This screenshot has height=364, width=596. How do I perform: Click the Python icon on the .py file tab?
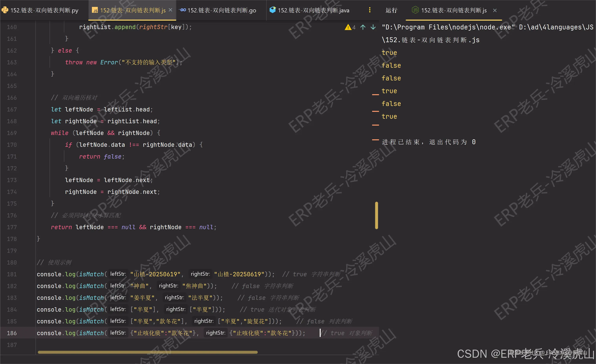[5, 10]
